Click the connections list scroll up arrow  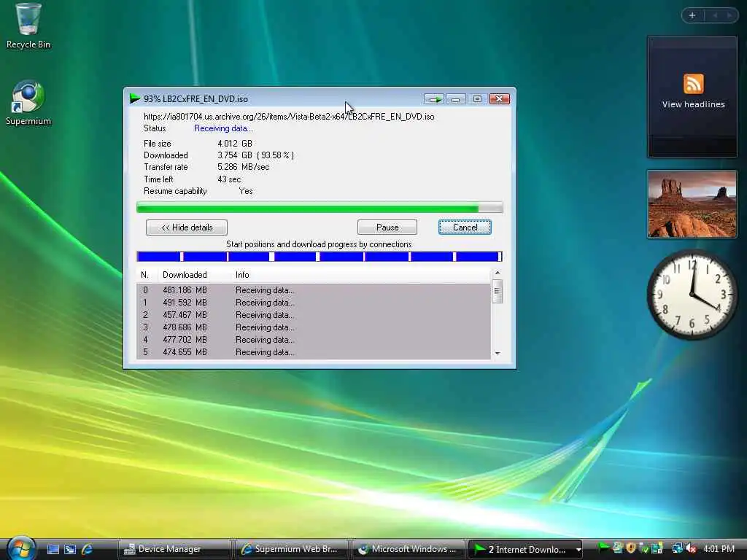click(x=498, y=273)
